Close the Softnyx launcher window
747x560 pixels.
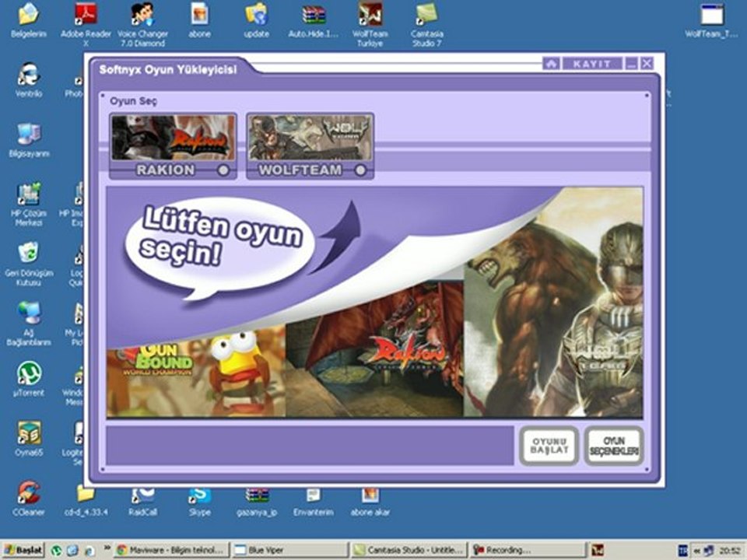(647, 63)
